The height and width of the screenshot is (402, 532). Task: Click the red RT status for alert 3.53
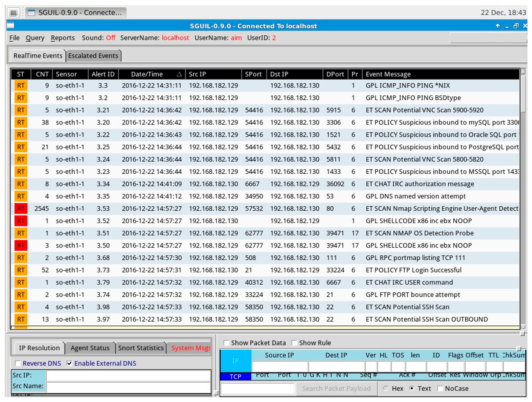tap(21, 209)
